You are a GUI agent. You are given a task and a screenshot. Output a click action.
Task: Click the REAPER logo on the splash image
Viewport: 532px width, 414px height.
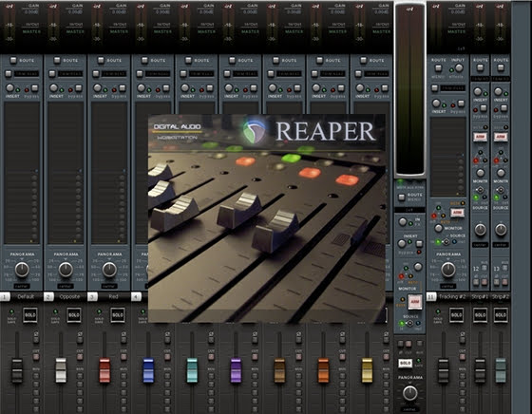[256, 132]
